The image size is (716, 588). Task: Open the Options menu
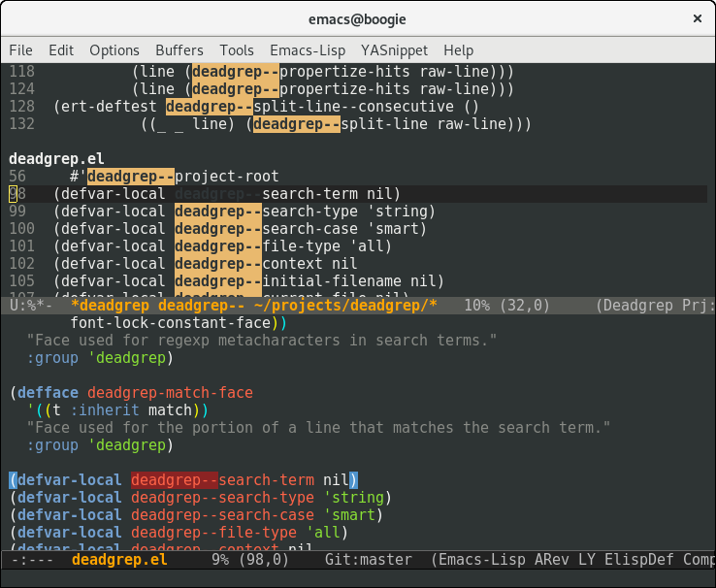click(114, 49)
